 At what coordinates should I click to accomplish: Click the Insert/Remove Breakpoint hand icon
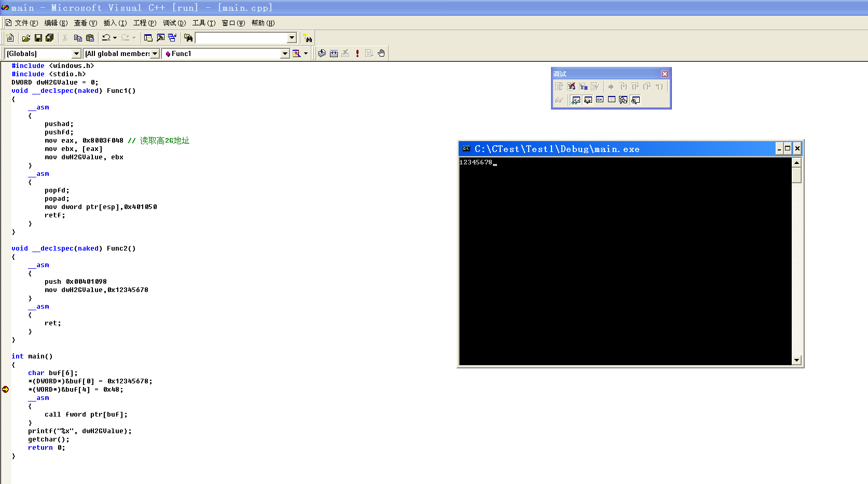tap(381, 53)
